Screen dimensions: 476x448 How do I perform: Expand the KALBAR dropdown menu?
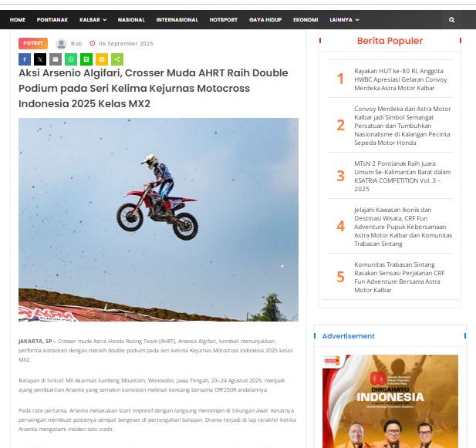coord(93,20)
